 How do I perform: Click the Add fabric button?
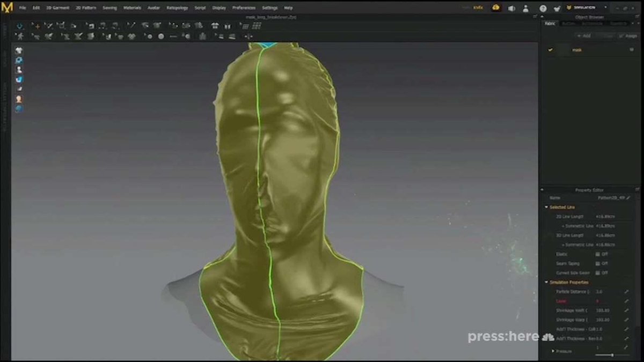584,36
